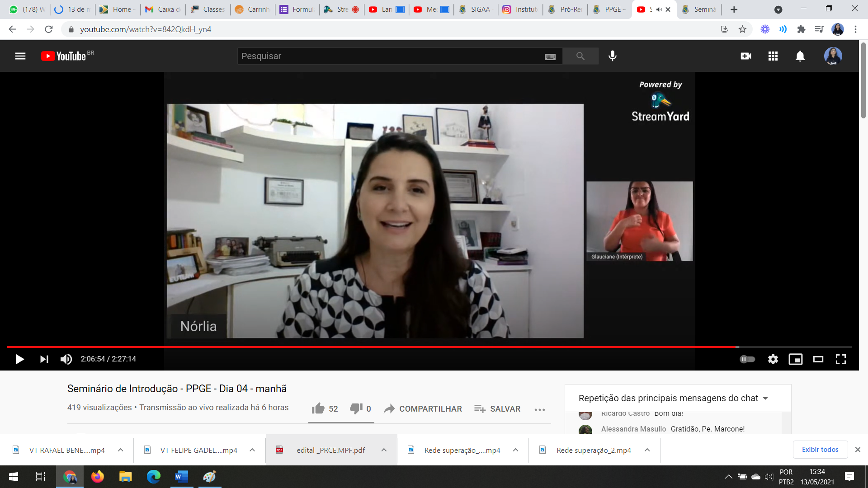Screen dimensions: 868x488
Task: Mute the video volume
Action: 66,359
